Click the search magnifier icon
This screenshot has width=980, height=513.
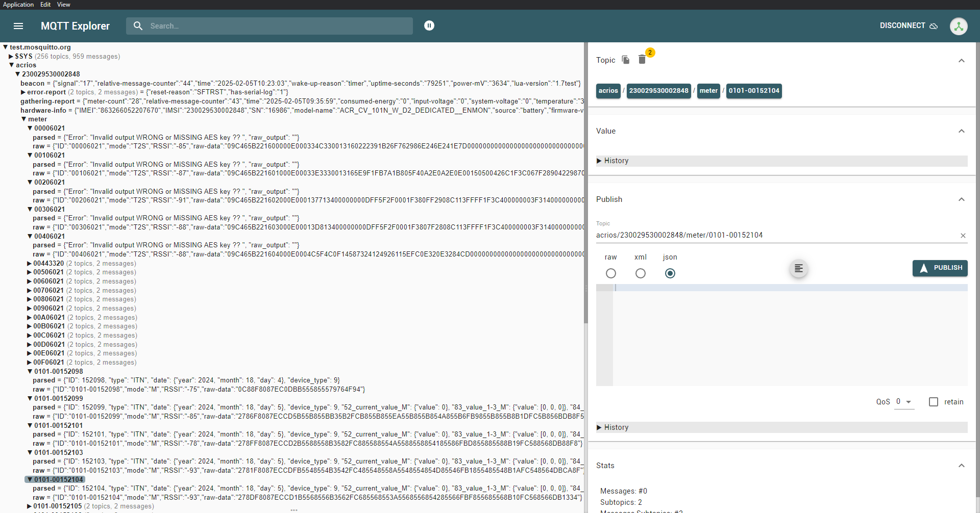click(138, 26)
